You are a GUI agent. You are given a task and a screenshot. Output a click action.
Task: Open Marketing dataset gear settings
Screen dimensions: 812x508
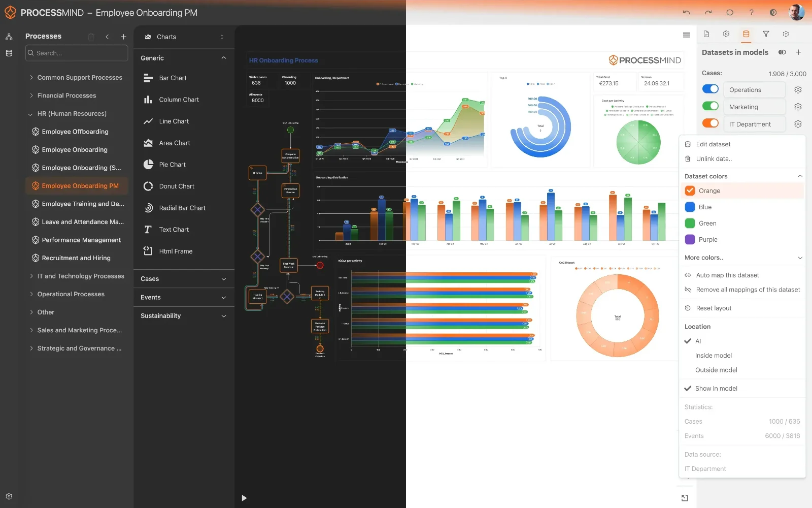[798, 107]
